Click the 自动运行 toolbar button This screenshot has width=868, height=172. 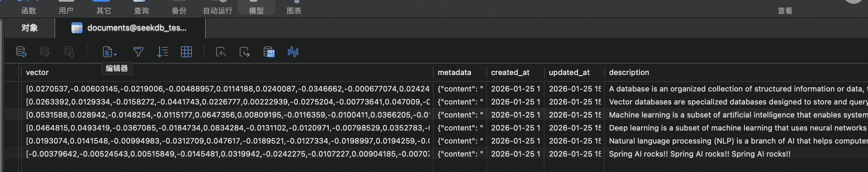pos(218,10)
